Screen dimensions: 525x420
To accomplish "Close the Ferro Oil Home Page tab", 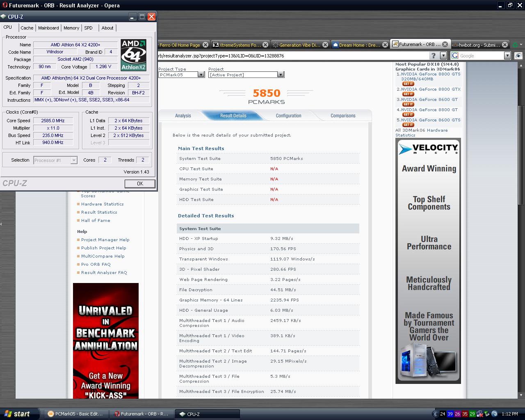I will click(205, 45).
